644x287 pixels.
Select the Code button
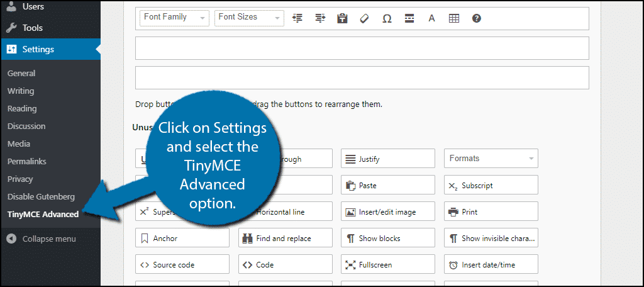point(285,264)
